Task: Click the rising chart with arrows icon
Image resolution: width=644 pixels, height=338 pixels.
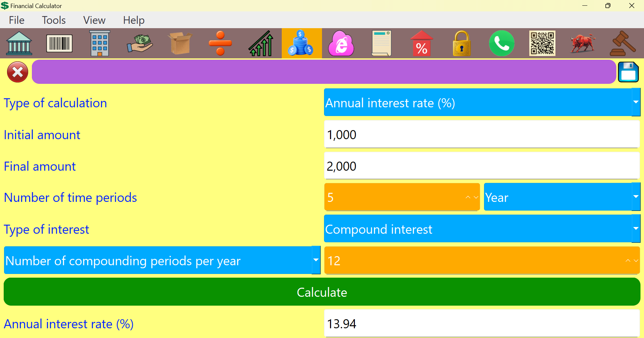Action: (261, 43)
